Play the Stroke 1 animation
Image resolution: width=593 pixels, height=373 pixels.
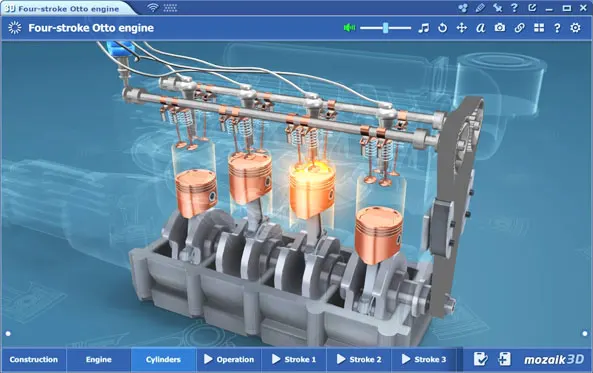coord(294,359)
